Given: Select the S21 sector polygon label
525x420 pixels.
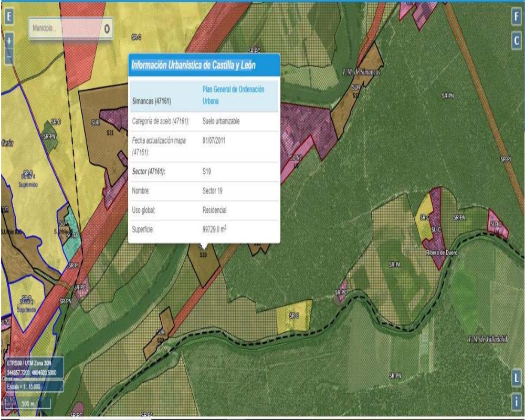Looking at the screenshot, I should click(x=110, y=133).
